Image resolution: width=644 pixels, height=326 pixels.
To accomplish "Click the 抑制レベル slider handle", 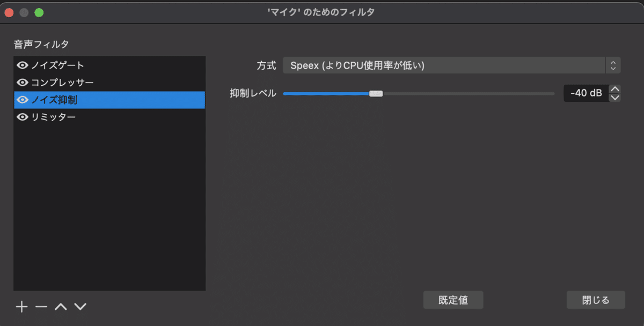I will coord(377,93).
